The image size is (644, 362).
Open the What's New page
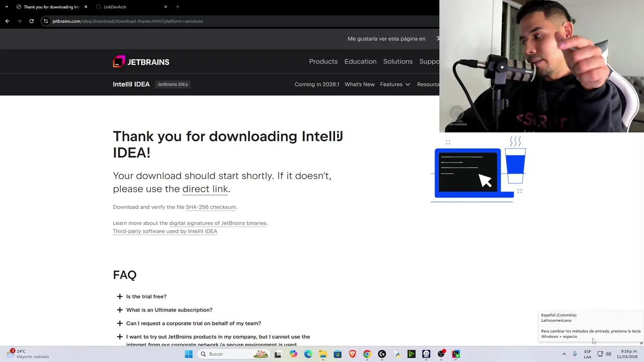tap(360, 84)
